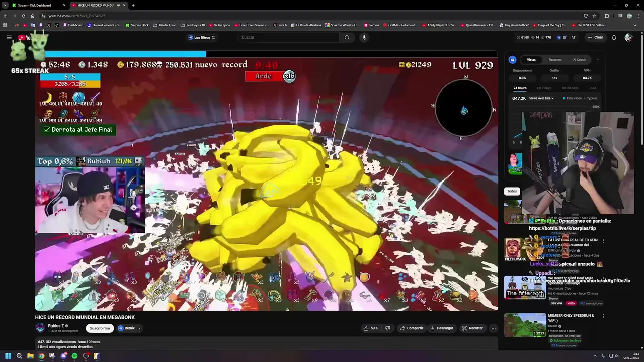Bookmark this page with star icon
Screen dimensions: 644x362
coord(594,16)
